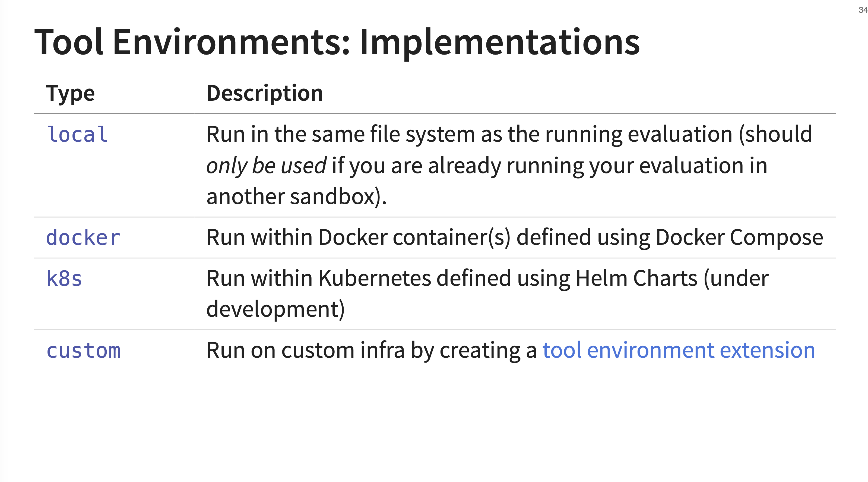Click 'another sandbox).' text in local row
The image size is (868, 482).
coord(296,196)
